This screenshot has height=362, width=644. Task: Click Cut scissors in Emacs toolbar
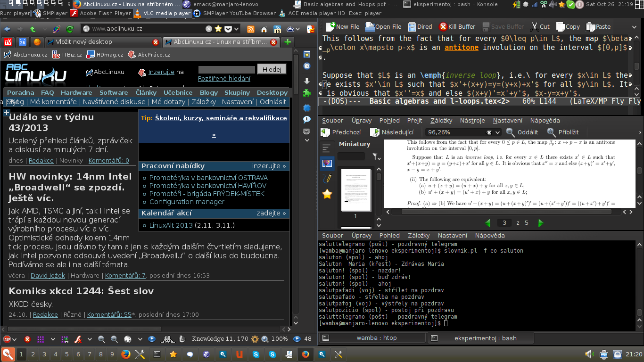click(540, 27)
